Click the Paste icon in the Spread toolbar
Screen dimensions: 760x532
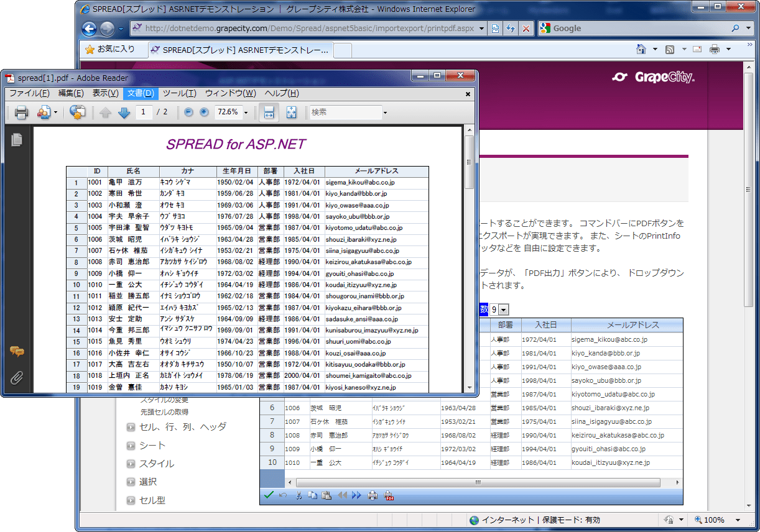coord(326,495)
